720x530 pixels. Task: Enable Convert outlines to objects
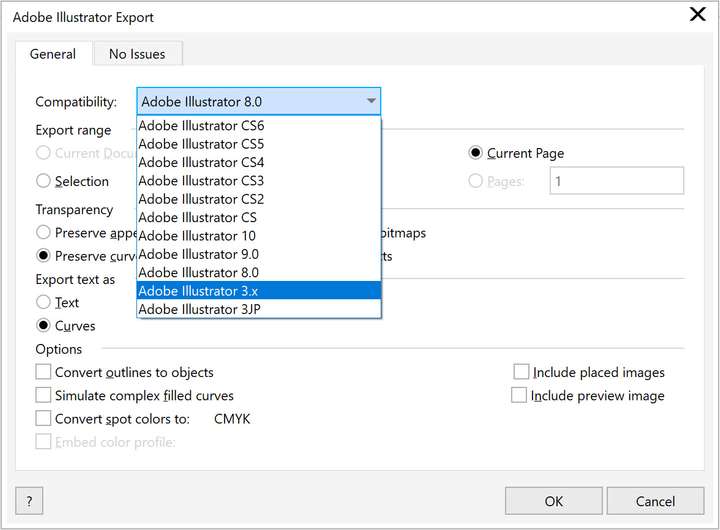click(x=43, y=372)
